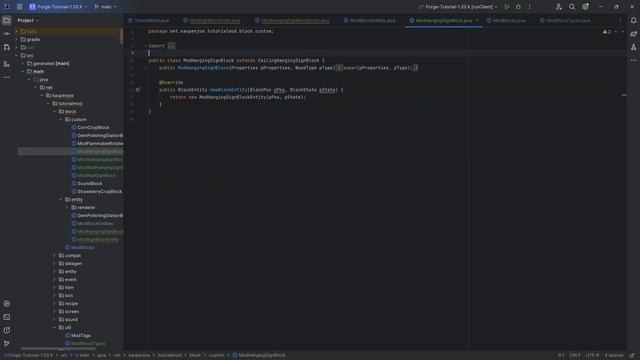Click the project tree vertical scrollbar
Viewport: 640px width, 360px height.
click(x=121, y=36)
